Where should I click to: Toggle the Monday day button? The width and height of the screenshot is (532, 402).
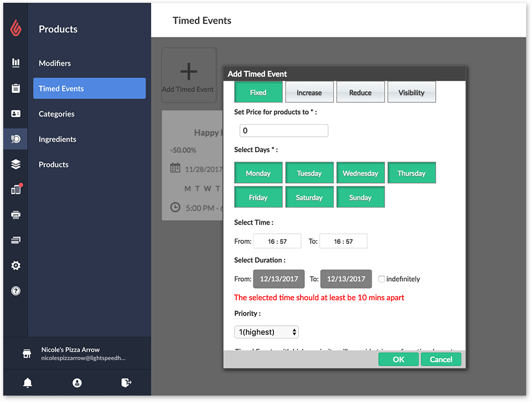258,173
